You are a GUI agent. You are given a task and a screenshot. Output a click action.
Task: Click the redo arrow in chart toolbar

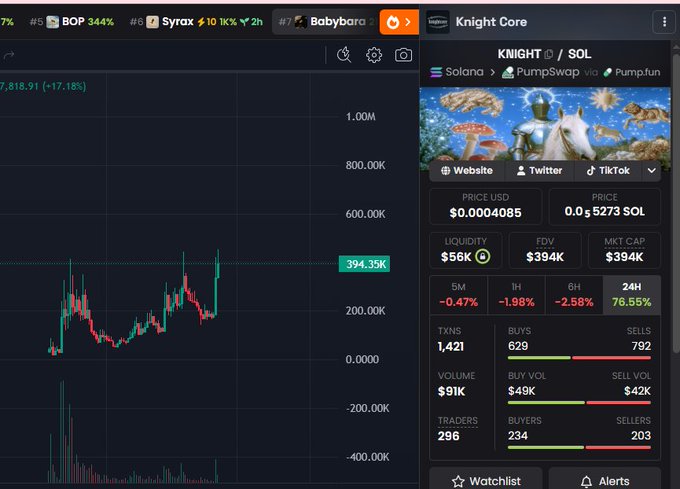tap(9, 55)
